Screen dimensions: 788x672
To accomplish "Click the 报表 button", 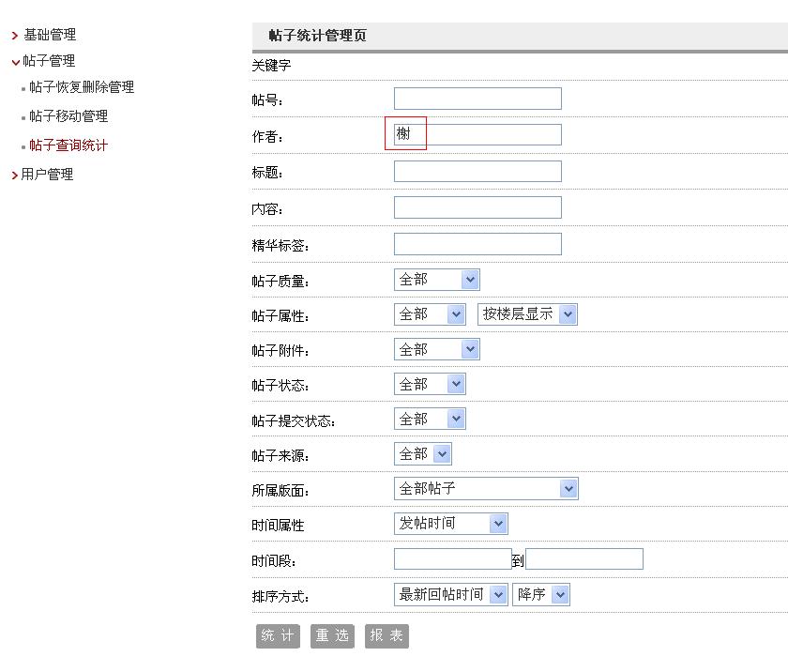I will pyautogui.click(x=386, y=636).
